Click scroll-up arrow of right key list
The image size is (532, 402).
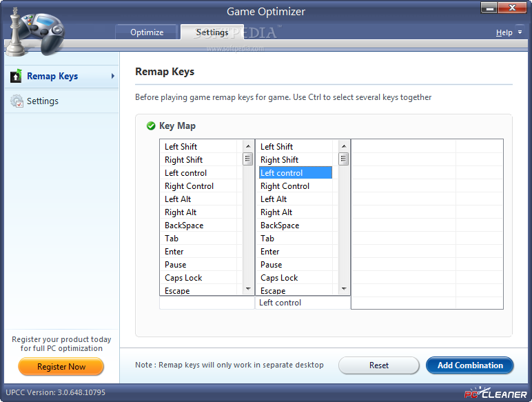tap(344, 146)
